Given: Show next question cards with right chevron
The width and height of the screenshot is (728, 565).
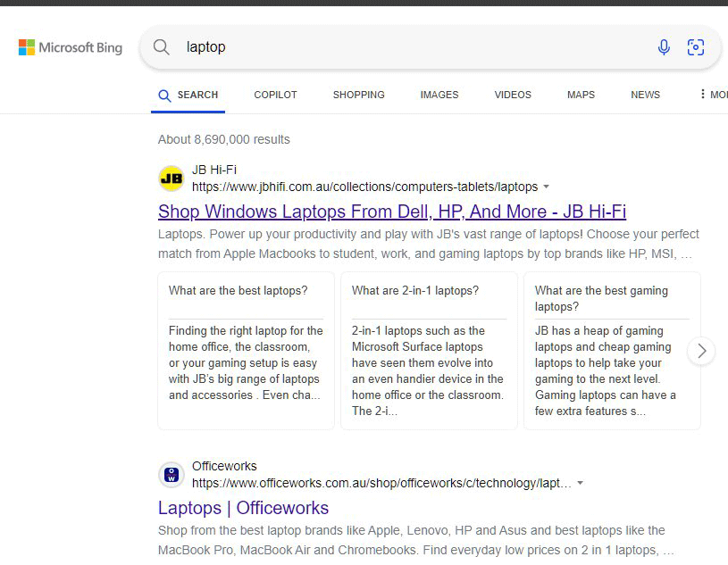Looking at the screenshot, I should 701,351.
